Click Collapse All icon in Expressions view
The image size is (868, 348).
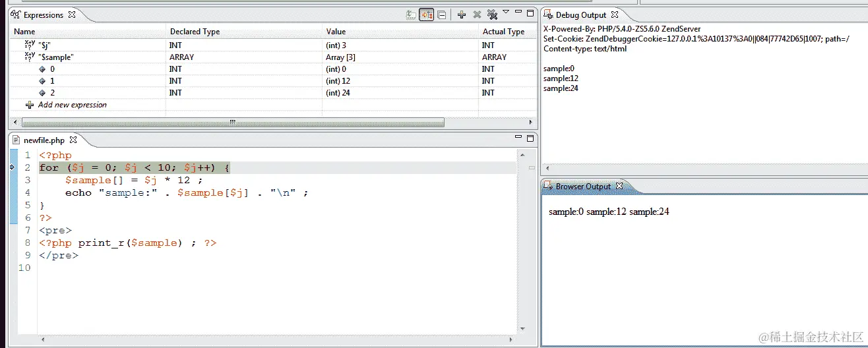click(442, 14)
